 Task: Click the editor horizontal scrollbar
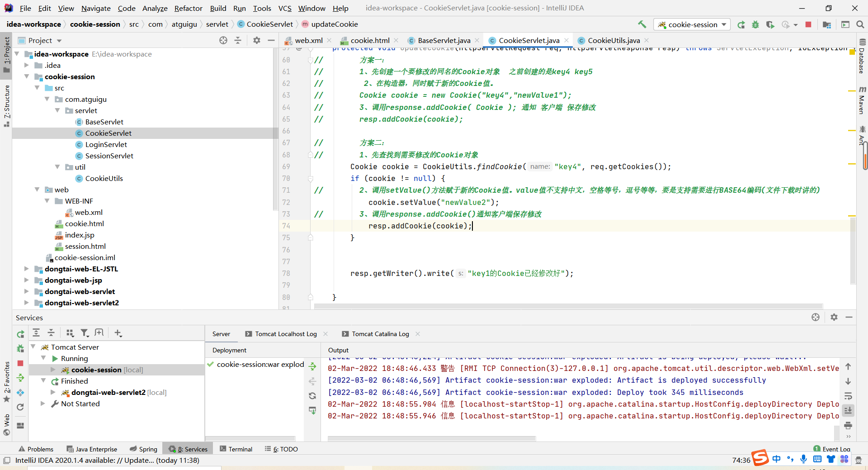(x=568, y=306)
